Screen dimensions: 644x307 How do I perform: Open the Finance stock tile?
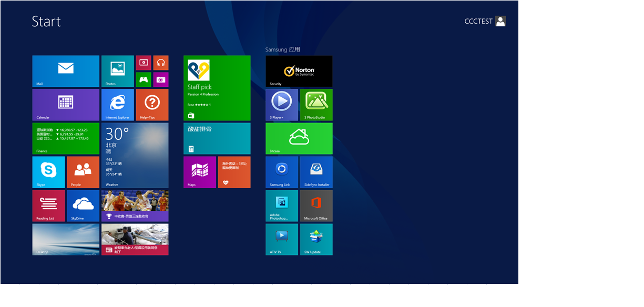click(x=66, y=138)
